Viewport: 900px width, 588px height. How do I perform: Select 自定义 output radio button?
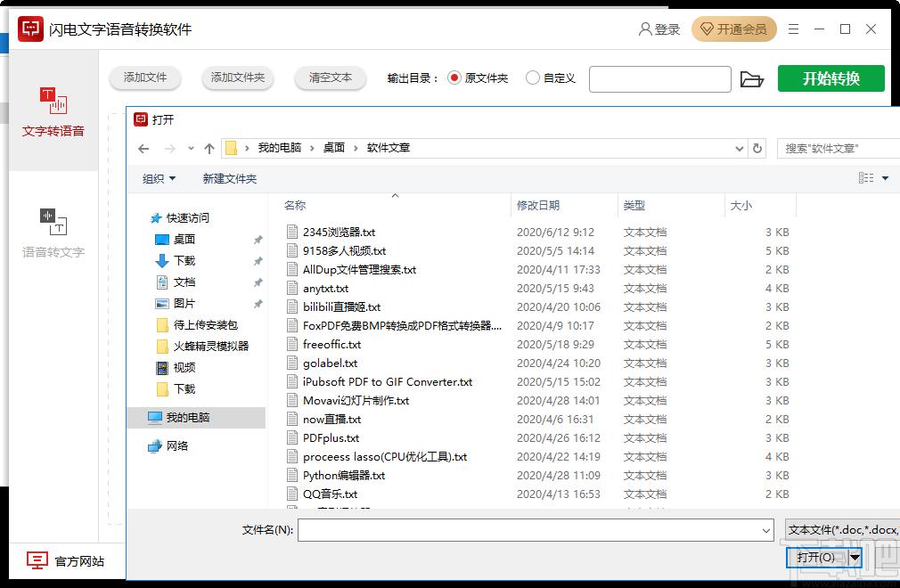tap(532, 78)
